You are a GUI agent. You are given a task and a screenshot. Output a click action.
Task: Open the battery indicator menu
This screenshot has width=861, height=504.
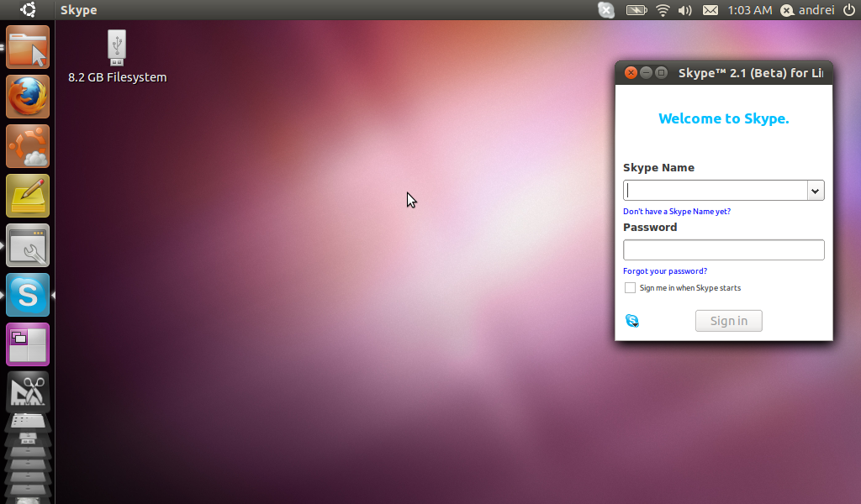point(637,10)
